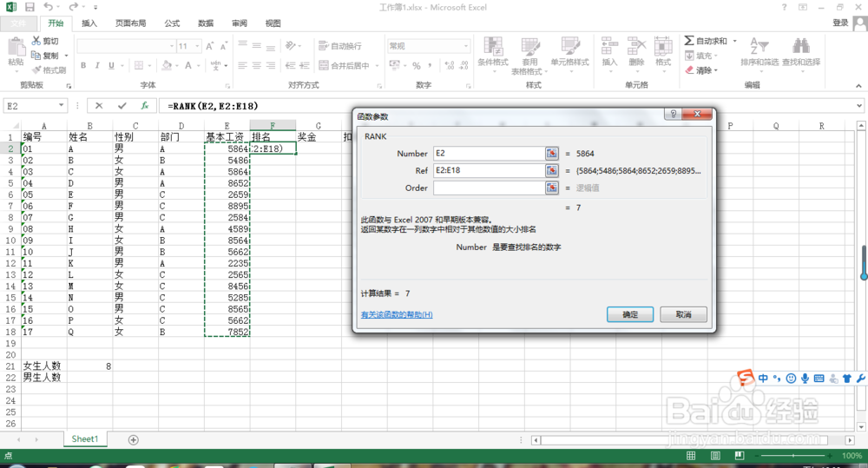Click the dialog help question mark button

(x=674, y=114)
